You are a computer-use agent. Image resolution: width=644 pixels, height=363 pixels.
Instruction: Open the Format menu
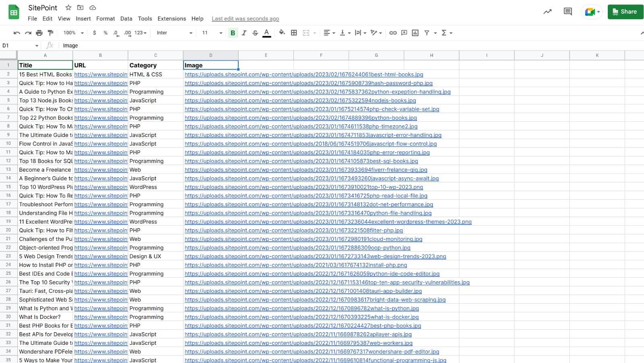pyautogui.click(x=105, y=19)
